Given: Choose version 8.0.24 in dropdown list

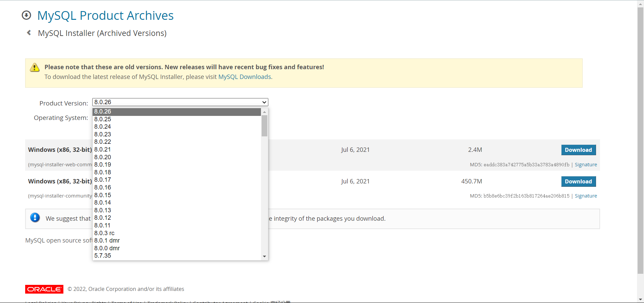Looking at the screenshot, I should point(177,127).
